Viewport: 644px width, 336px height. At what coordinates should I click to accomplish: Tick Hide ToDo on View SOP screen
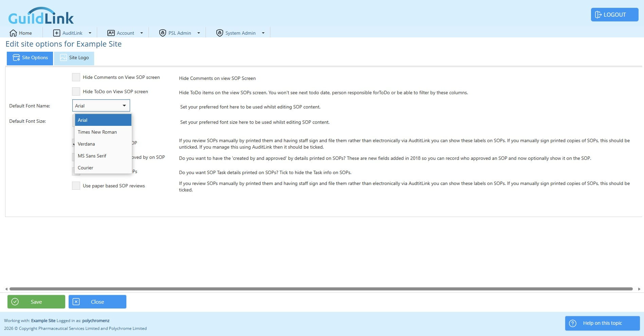pos(76,91)
